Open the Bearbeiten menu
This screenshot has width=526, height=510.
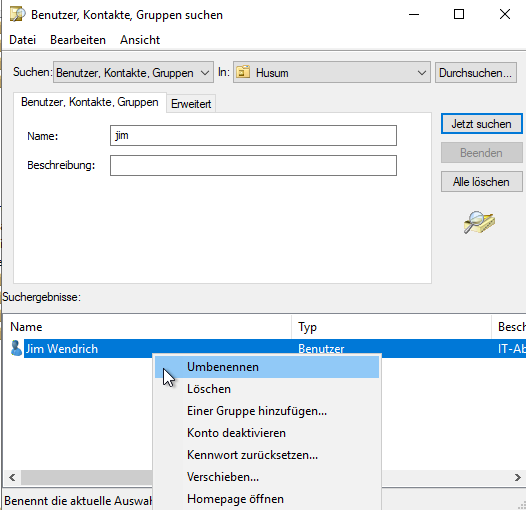pyautogui.click(x=78, y=40)
